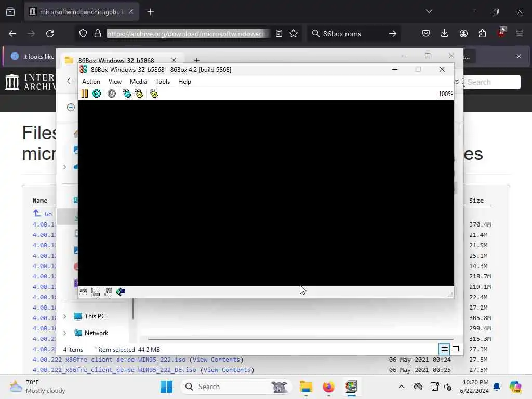Click the grey ACPI shutdown power icon

[112, 94]
